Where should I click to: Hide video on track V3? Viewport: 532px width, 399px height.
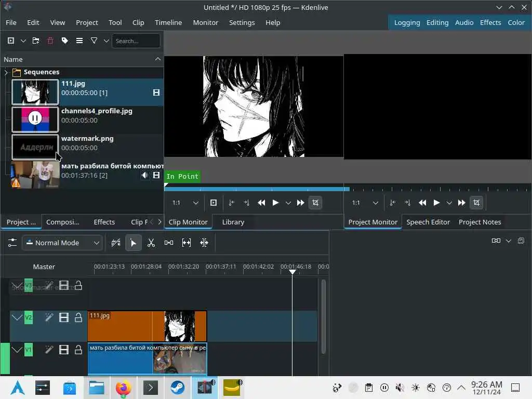(x=64, y=285)
